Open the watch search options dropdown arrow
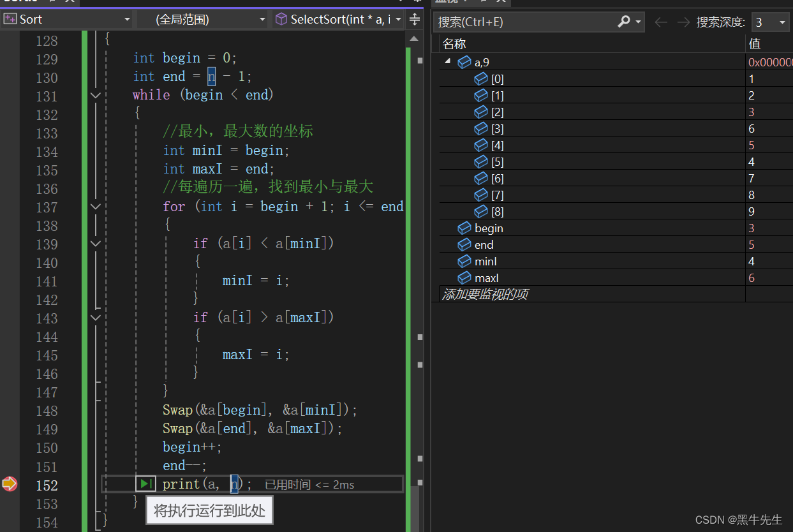793x532 pixels. (639, 22)
